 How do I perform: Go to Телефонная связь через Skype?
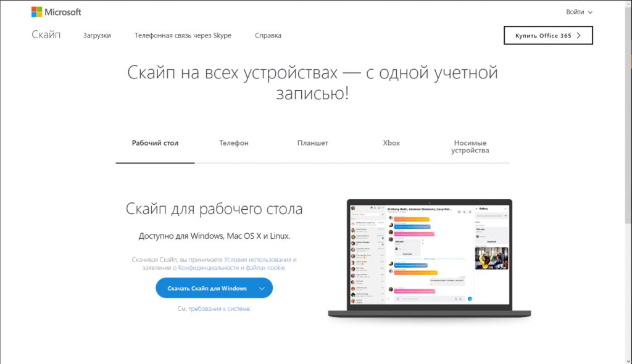click(183, 36)
